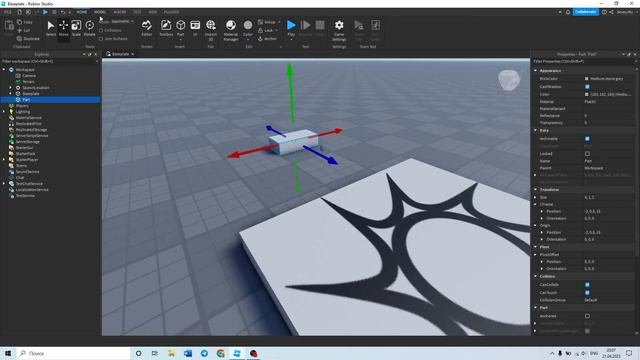Image resolution: width=640 pixels, height=360 pixels.
Task: Toggle the Join Surfaces checkbox
Action: click(101, 39)
